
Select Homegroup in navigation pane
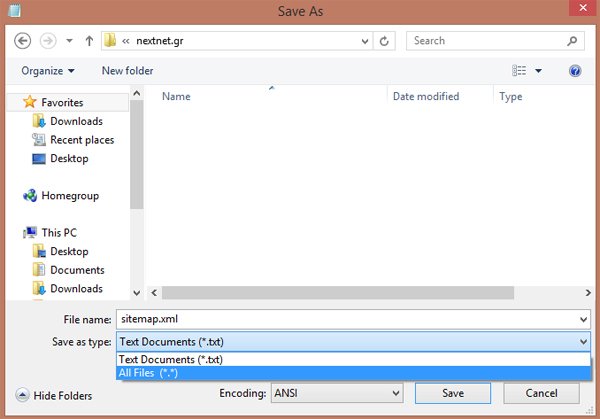pos(70,196)
